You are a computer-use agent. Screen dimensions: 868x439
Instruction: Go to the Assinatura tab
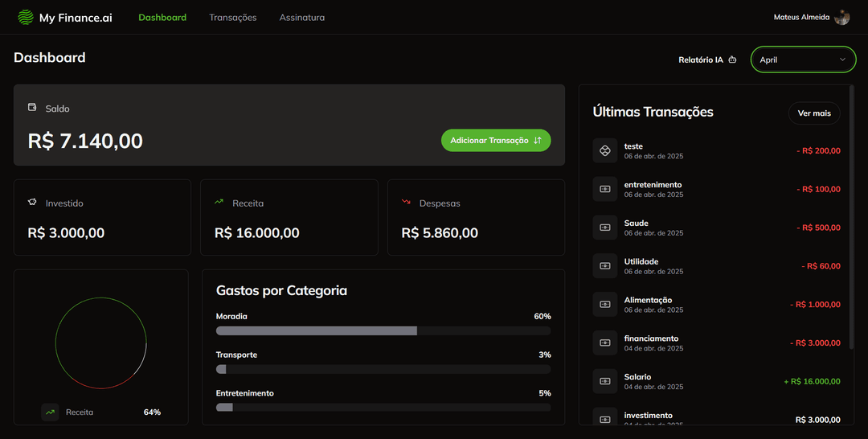click(x=301, y=18)
